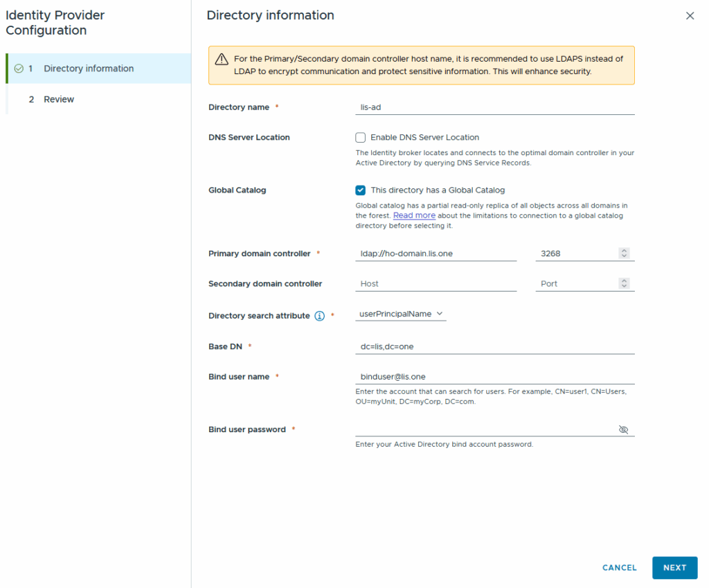Click the Bind user name field

pyautogui.click(x=494, y=377)
